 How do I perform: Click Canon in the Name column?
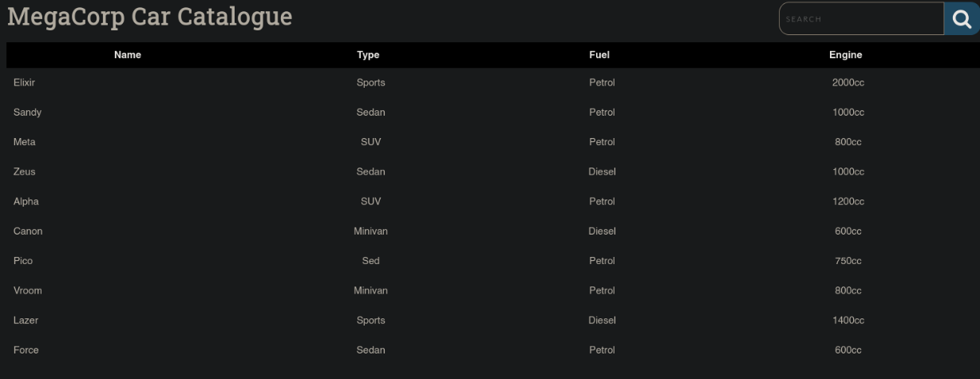tap(28, 231)
